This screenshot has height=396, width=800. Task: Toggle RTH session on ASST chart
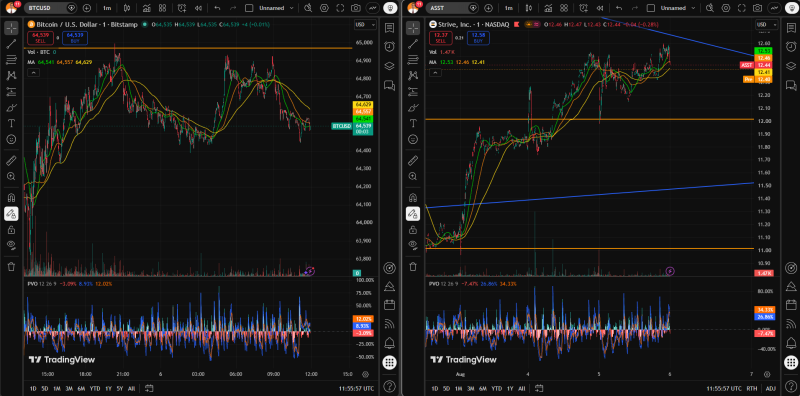pos(752,388)
